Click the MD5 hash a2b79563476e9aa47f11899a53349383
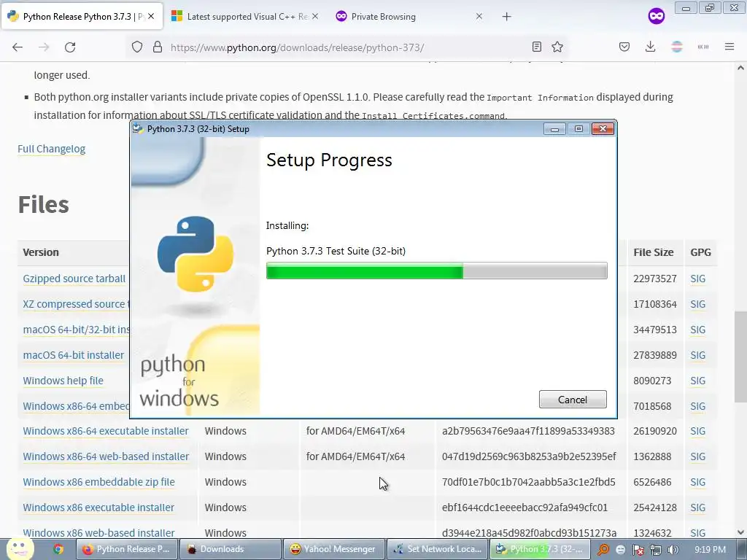 (x=528, y=431)
